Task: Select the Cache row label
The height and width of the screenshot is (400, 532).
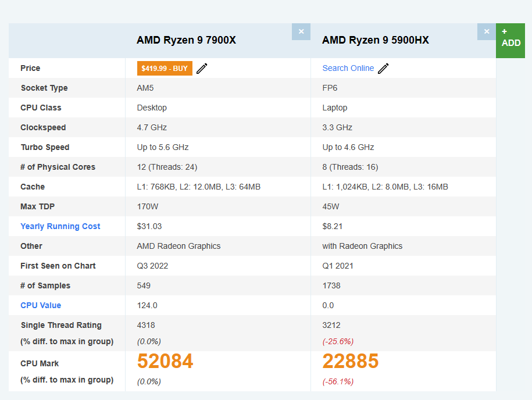Action: (33, 187)
